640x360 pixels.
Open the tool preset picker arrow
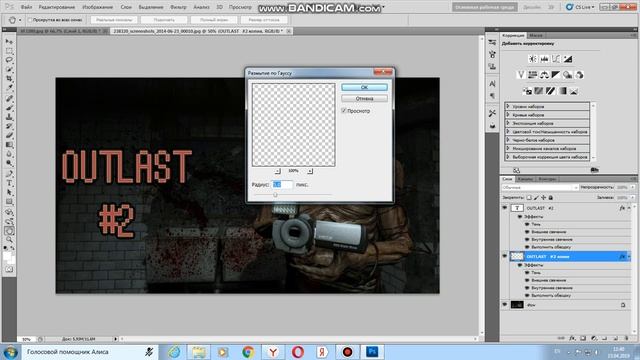tap(20, 20)
